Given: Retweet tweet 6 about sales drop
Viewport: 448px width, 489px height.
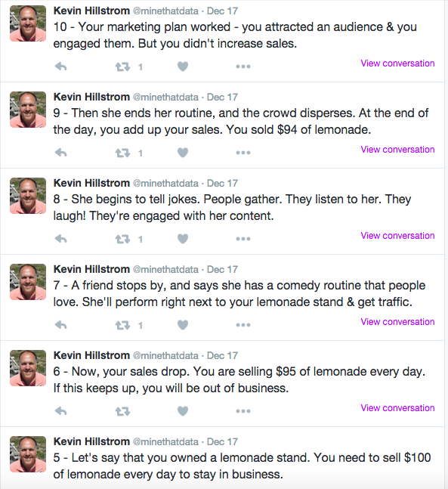Looking at the screenshot, I should click(x=122, y=411).
